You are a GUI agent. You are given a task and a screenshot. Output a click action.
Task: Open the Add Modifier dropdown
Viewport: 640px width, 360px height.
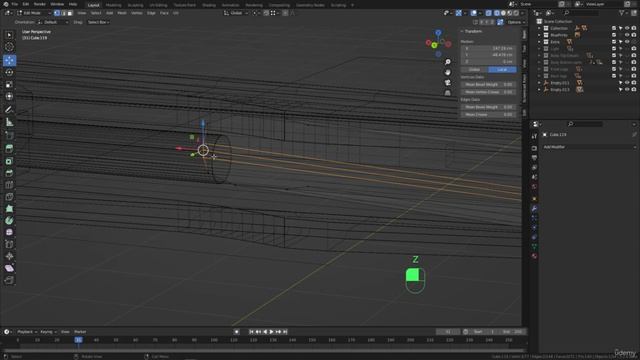point(589,147)
